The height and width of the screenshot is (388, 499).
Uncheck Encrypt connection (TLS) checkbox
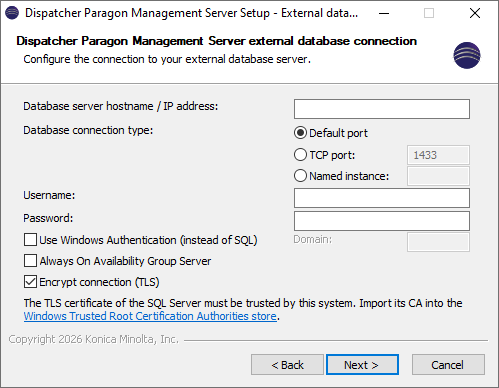coord(30,282)
